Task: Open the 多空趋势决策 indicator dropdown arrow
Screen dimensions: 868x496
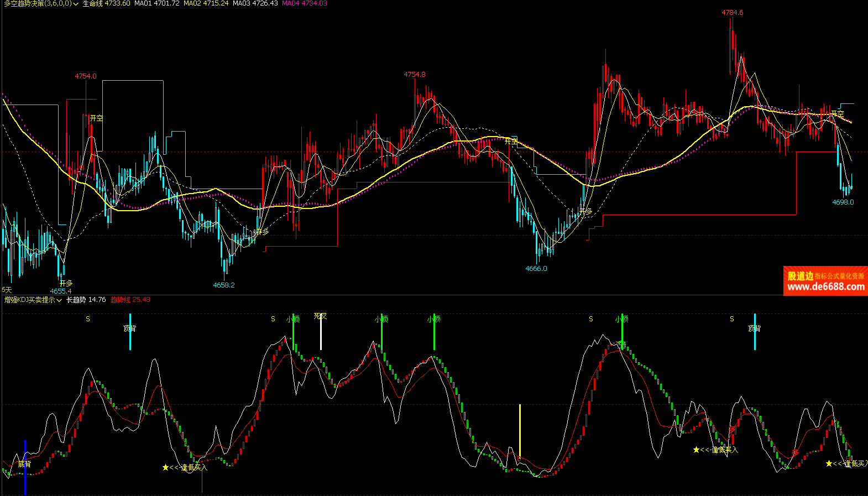Action: tap(76, 4)
